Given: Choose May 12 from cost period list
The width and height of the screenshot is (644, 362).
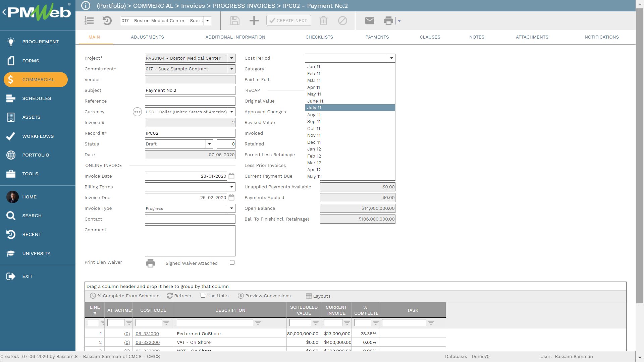Looking at the screenshot, I should pyautogui.click(x=350, y=177).
